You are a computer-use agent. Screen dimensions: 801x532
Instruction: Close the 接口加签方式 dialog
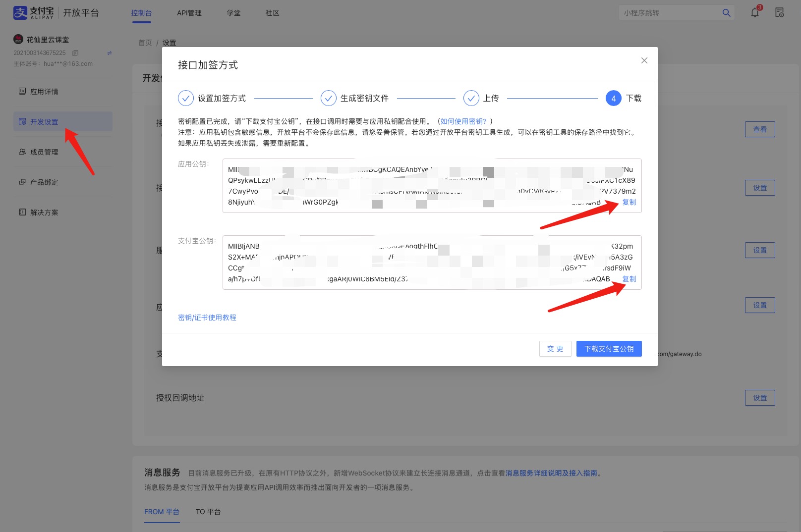click(x=644, y=60)
